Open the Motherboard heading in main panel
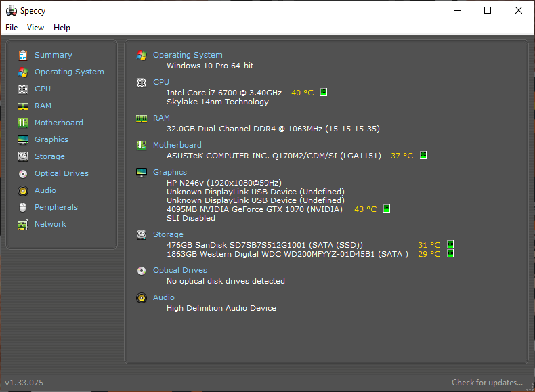 point(177,145)
